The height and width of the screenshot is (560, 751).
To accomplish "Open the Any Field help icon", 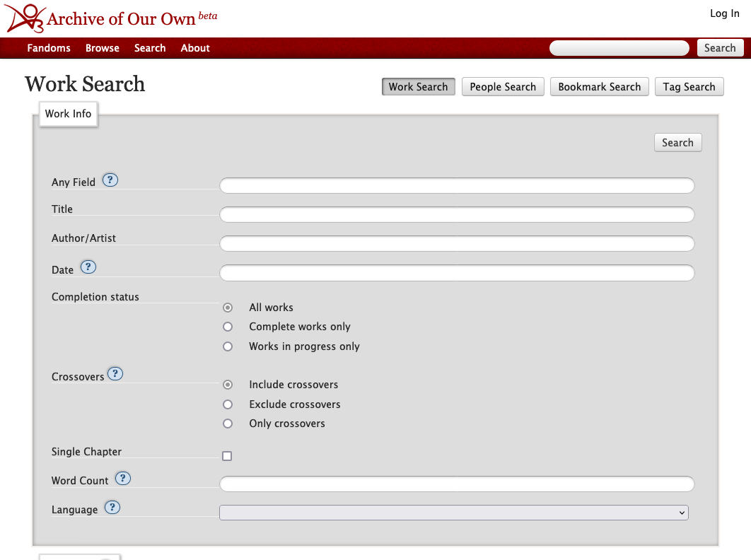I will point(110,180).
